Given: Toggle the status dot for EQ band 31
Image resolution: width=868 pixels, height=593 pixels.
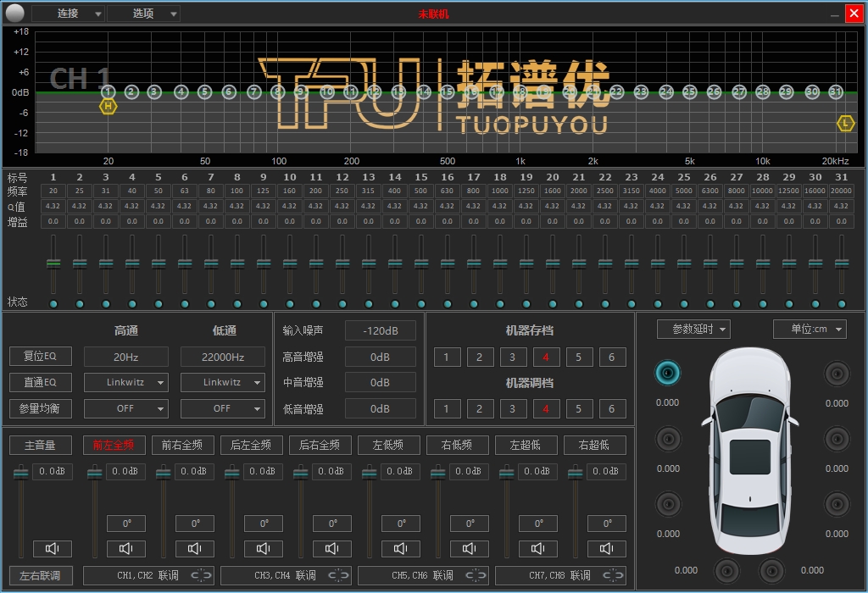Looking at the screenshot, I should pos(842,303).
